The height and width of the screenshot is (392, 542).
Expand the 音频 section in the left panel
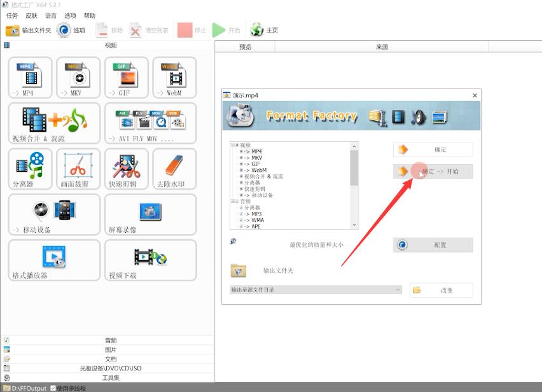click(108, 340)
